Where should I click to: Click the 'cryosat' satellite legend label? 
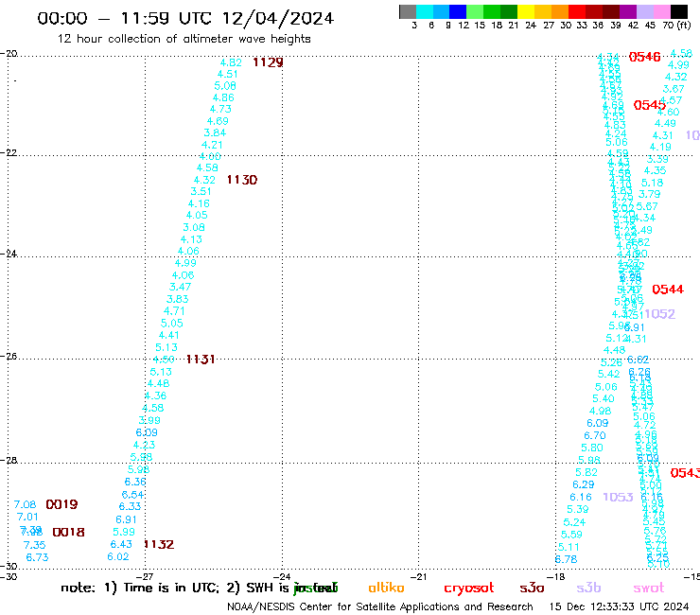[469, 589]
